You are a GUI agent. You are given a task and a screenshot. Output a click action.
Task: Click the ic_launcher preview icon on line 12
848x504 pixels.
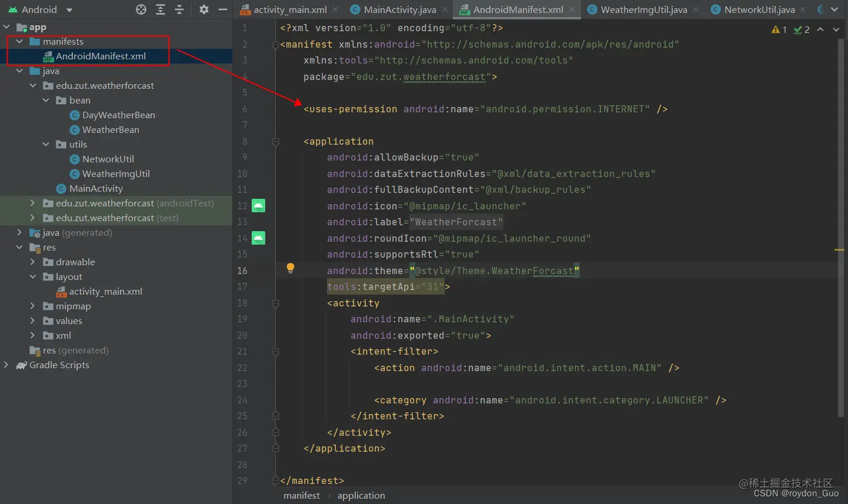click(258, 205)
